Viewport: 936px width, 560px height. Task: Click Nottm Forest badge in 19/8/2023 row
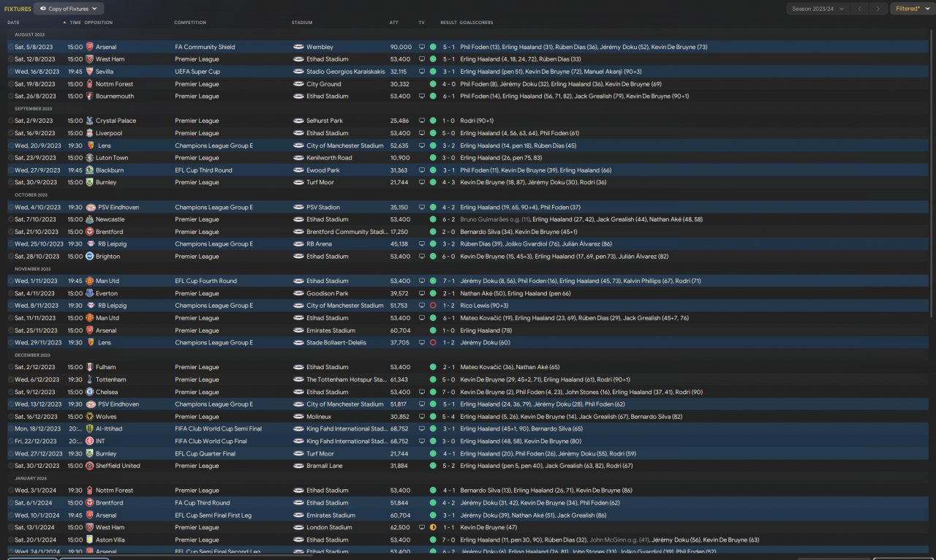tap(90, 84)
